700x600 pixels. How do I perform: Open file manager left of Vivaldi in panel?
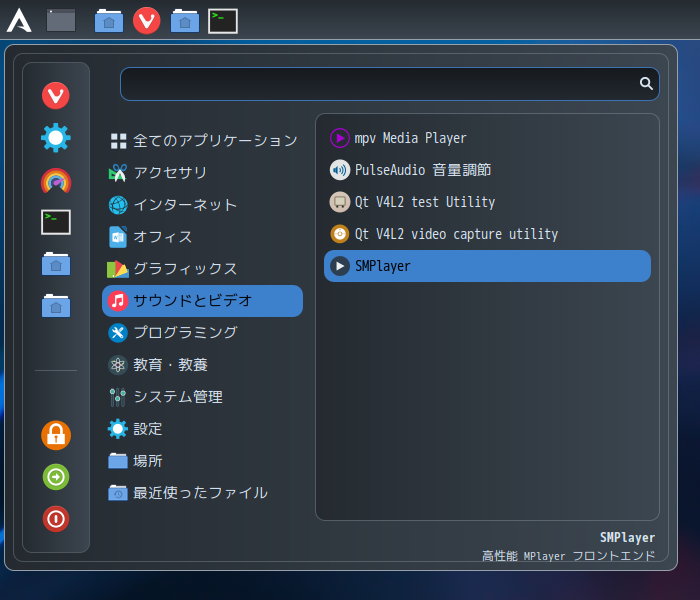pyautogui.click(x=109, y=21)
